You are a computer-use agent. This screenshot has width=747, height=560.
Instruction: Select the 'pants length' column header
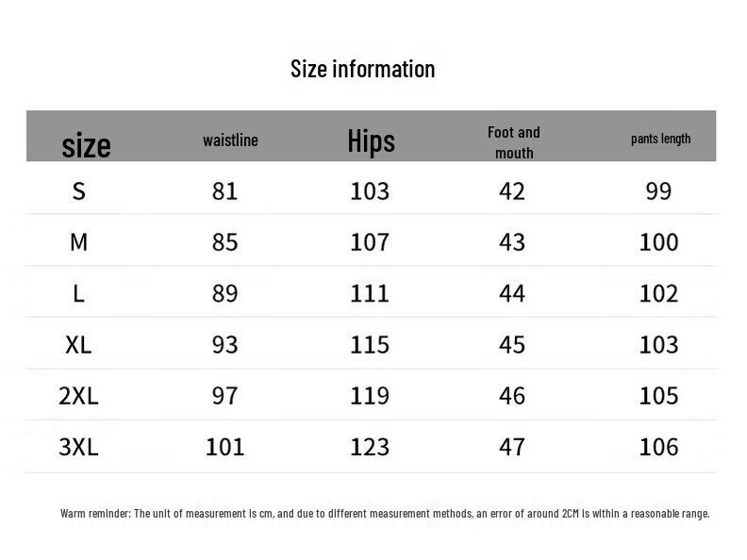[660, 139]
